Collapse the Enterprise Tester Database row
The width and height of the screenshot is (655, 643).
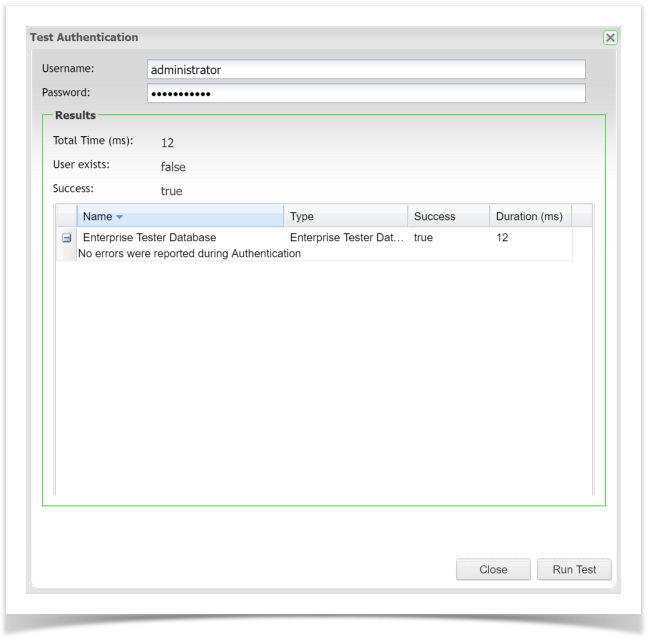pos(66,238)
